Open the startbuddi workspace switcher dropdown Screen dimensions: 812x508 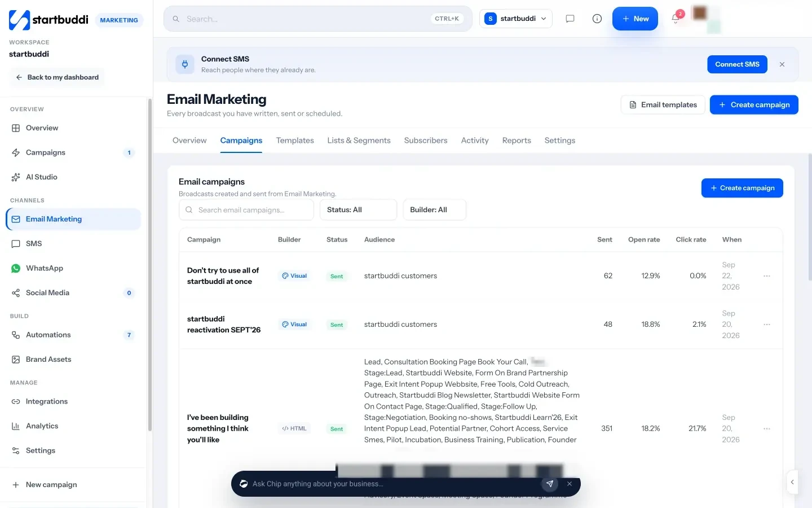515,19
